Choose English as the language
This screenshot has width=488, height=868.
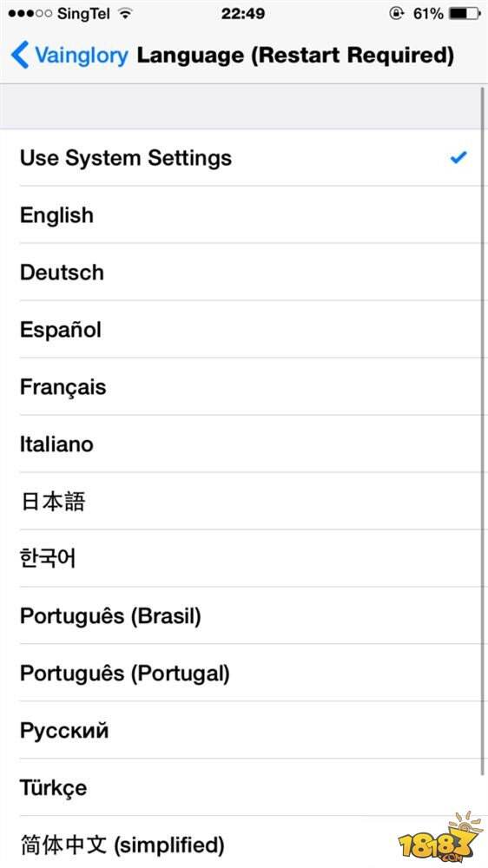[244, 214]
